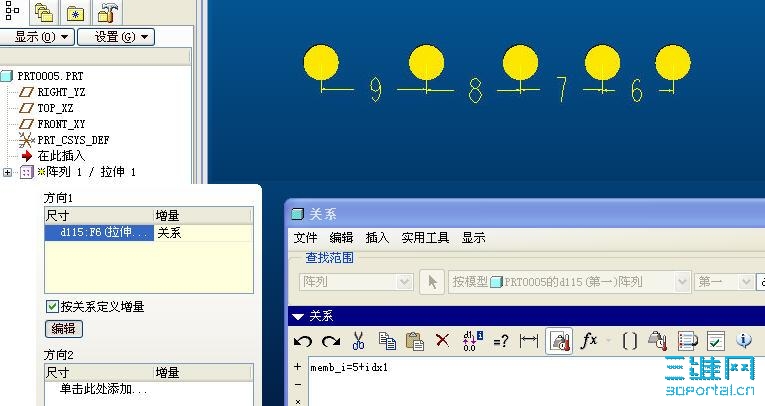Open the model tree tab icon
Screen dimensions: 765x406
[12, 11]
